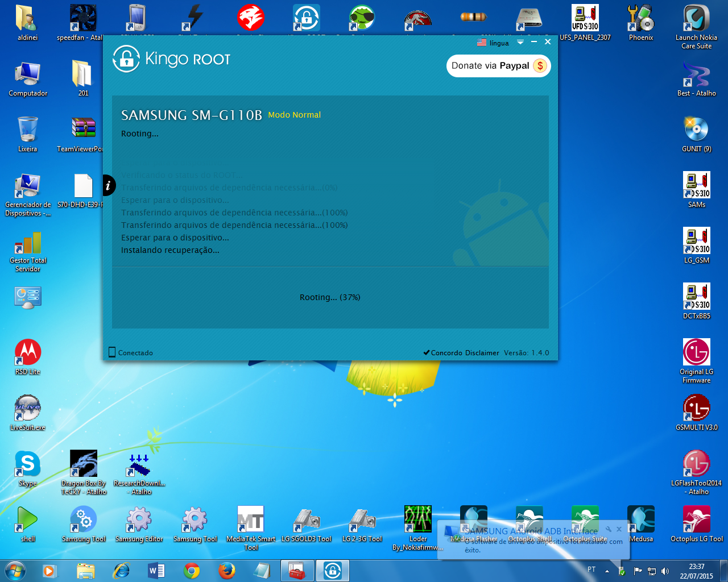Viewport: 728px width, 582px height.
Task: Select the SAMs desktop shortcut
Action: pos(697,190)
